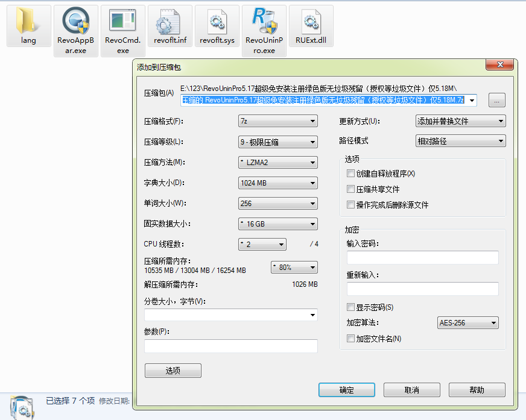Open the 固实数据大小 16 GB dropdown

tap(277, 224)
